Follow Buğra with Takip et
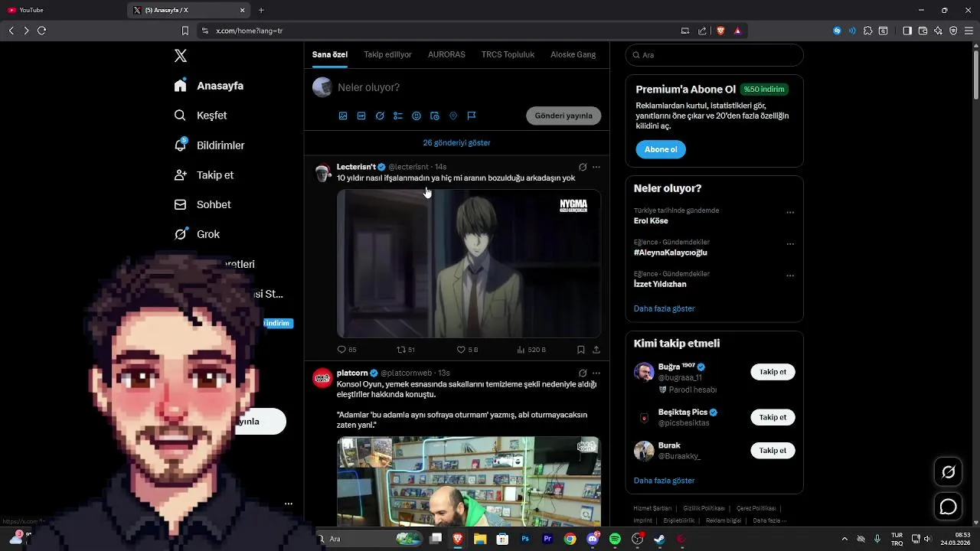980x551 pixels. click(773, 372)
